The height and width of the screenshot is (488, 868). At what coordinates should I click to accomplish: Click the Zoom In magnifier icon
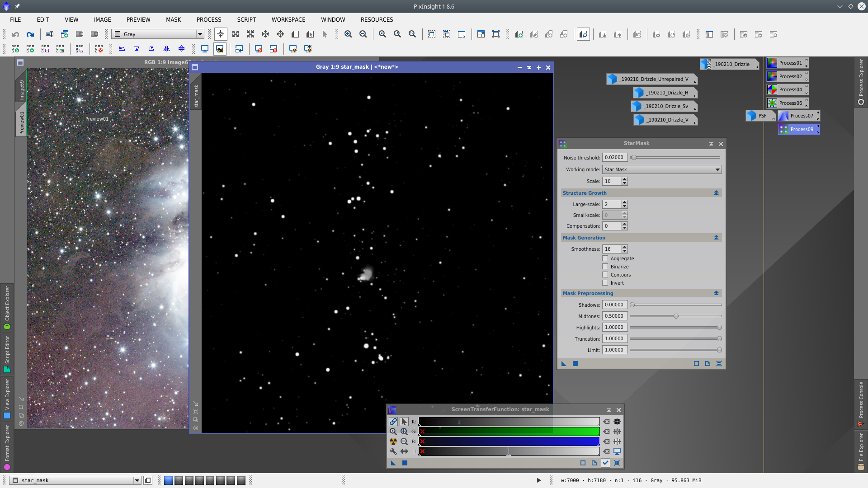[x=348, y=34]
